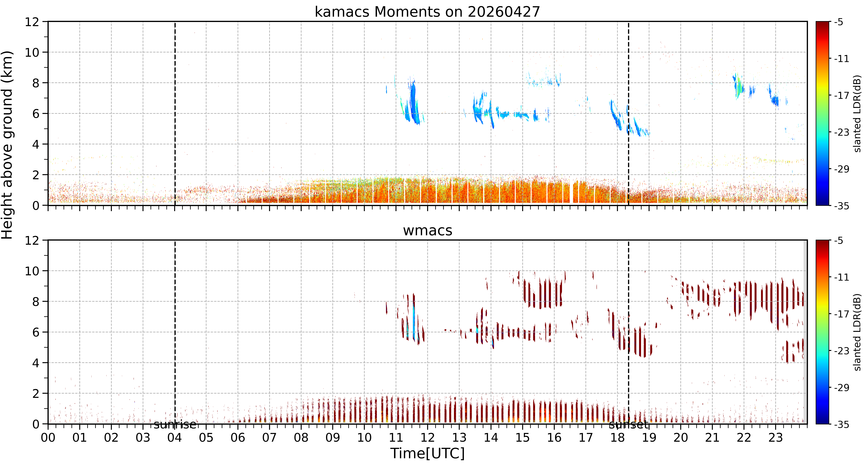Click the 'Time[UTC]' axis label
This screenshot has height=467, width=868.
(x=427, y=453)
